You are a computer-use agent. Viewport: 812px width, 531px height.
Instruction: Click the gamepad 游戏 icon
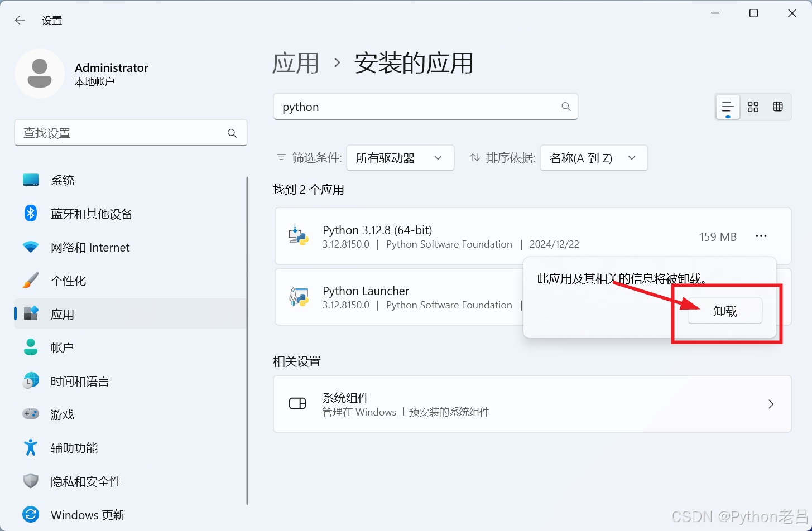pyautogui.click(x=31, y=414)
